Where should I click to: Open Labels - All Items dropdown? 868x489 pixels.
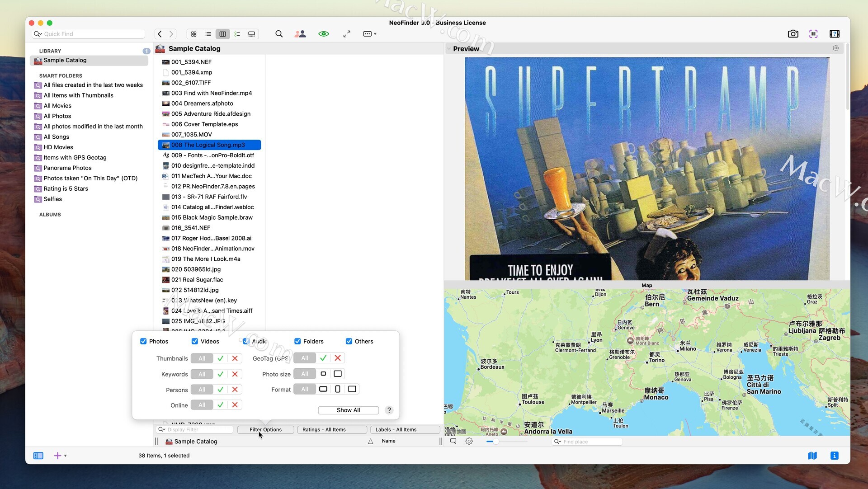405,430
